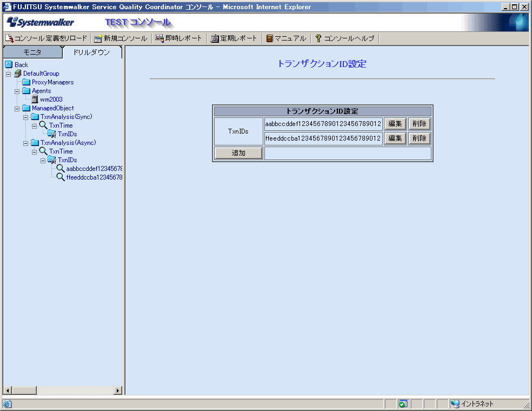
Task: Collapse TxnTime node under TxnAnalysis(Sync)
Action: click(34, 126)
